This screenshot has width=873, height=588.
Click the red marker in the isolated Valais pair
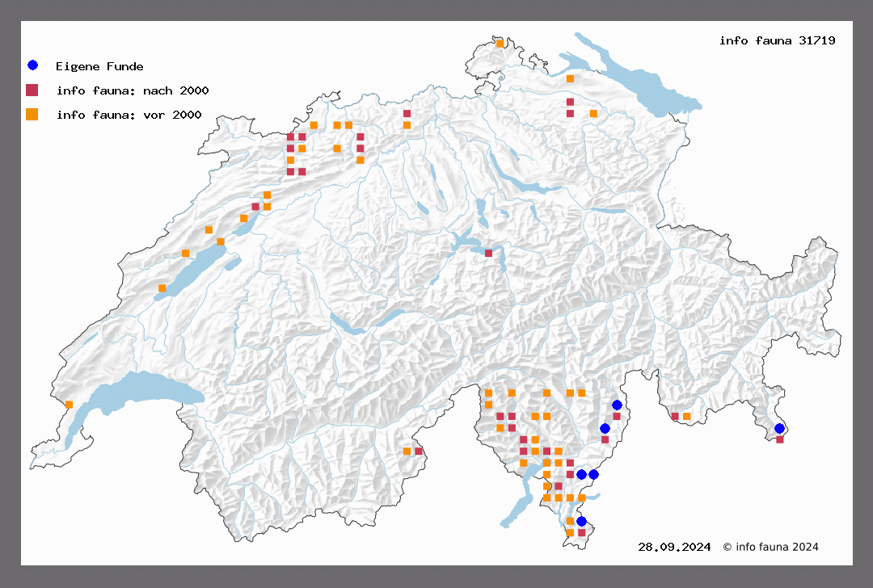coord(419,451)
